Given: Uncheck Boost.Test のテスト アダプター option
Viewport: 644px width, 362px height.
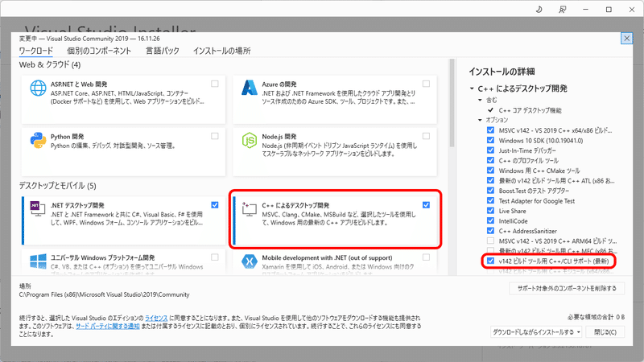Looking at the screenshot, I should tap(490, 191).
